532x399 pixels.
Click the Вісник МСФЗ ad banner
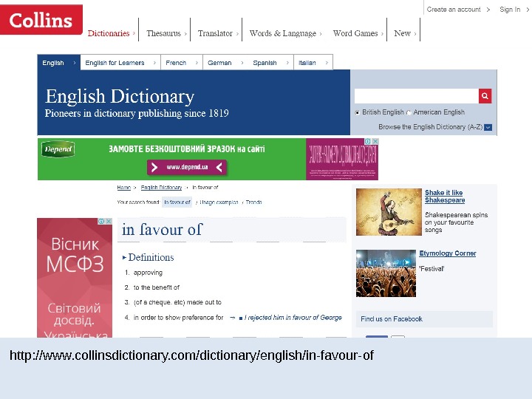tap(75, 279)
